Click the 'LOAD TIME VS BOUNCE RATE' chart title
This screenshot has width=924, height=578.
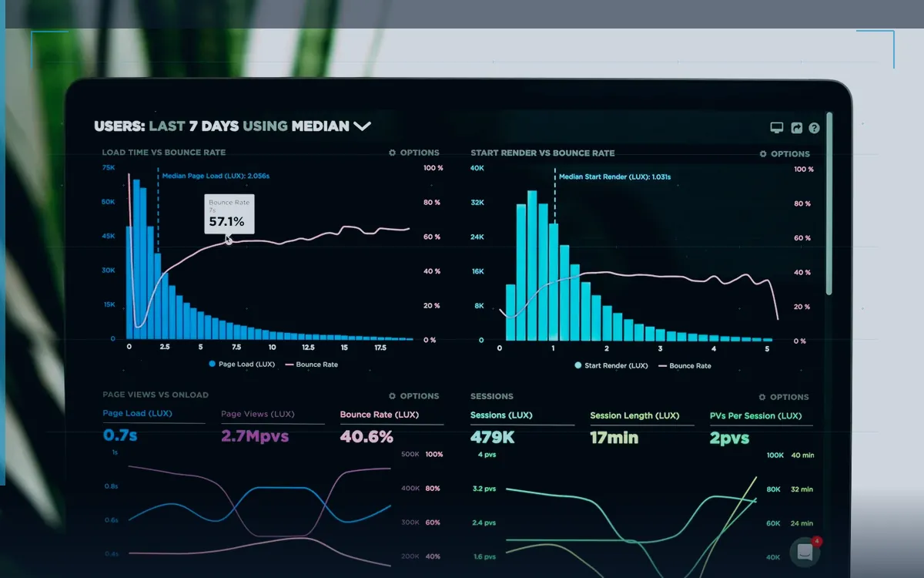tap(164, 153)
